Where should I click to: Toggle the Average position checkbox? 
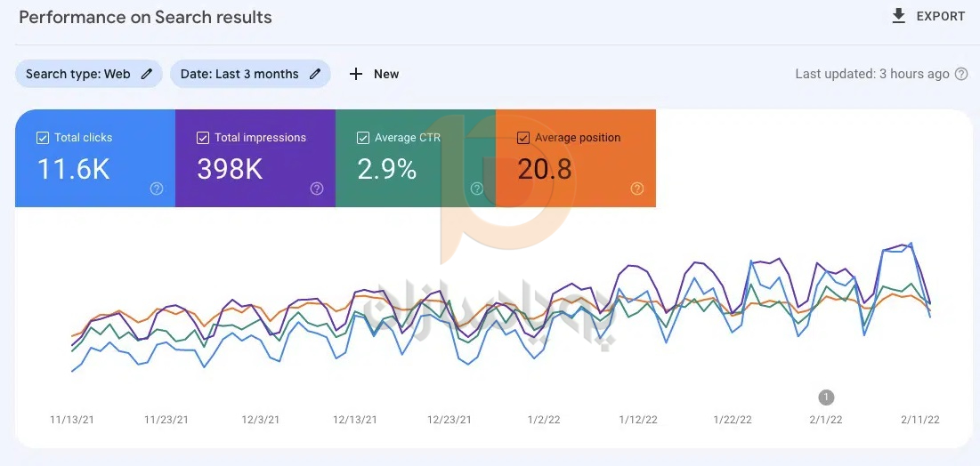click(523, 138)
